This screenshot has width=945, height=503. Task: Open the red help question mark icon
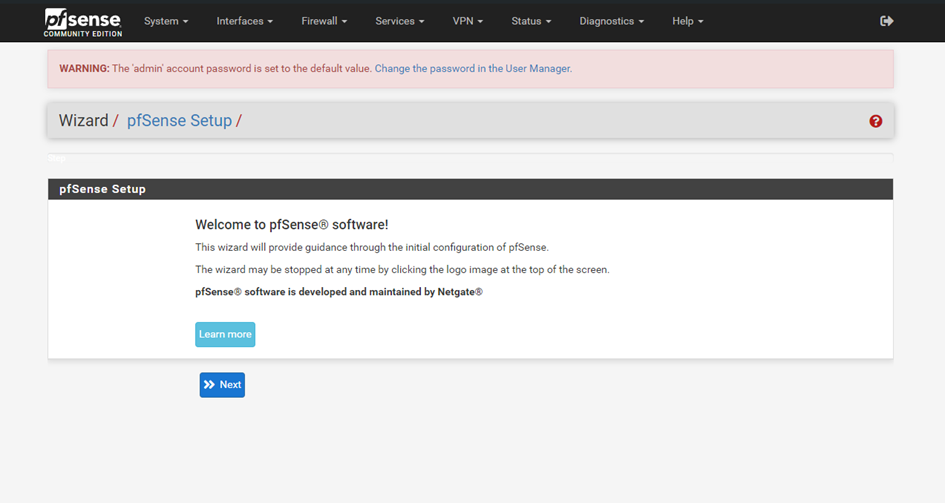tap(876, 121)
